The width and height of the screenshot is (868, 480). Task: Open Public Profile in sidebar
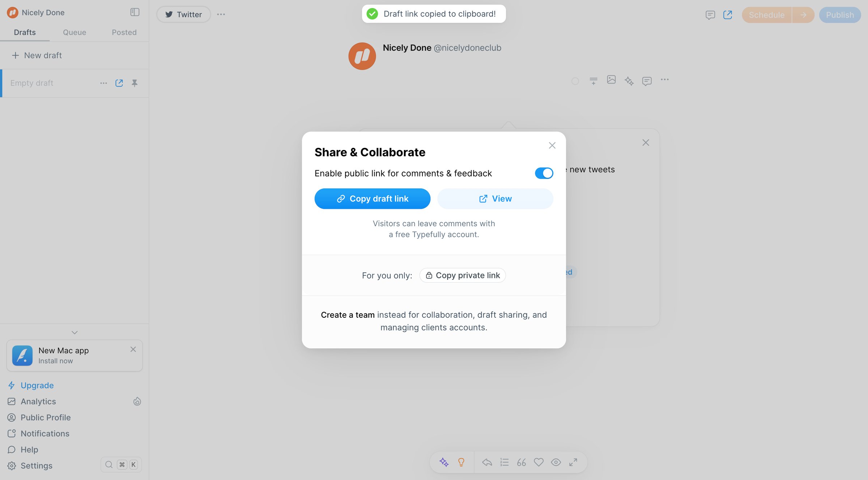[x=46, y=417]
